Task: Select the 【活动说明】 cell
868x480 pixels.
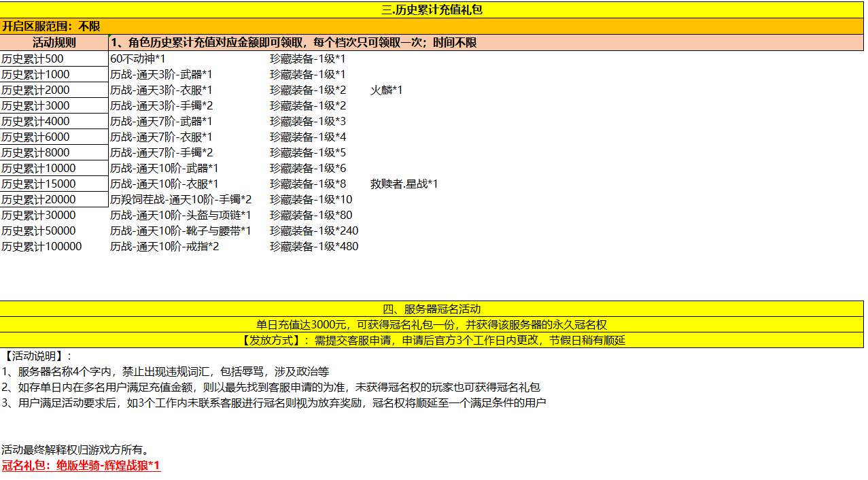Action: click(37, 356)
